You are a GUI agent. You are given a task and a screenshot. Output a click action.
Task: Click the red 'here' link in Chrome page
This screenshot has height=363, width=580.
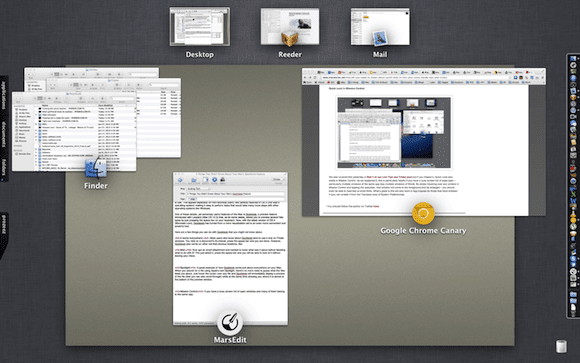coord(376,206)
